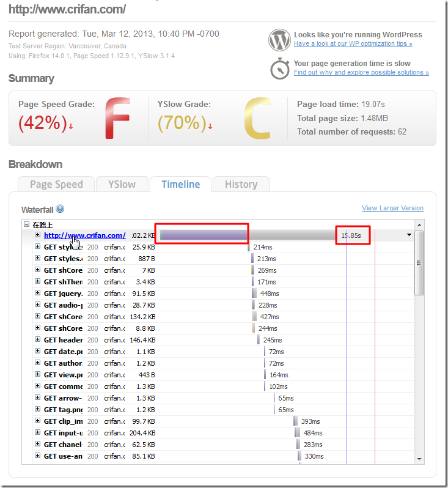
Task: Expand the GET shThen request row
Action: tap(38, 281)
